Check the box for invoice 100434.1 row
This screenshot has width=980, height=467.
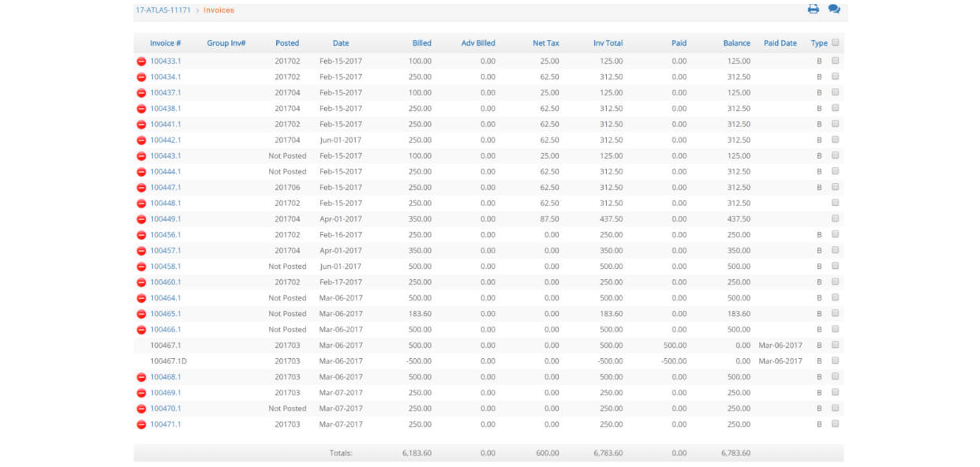[836, 77]
